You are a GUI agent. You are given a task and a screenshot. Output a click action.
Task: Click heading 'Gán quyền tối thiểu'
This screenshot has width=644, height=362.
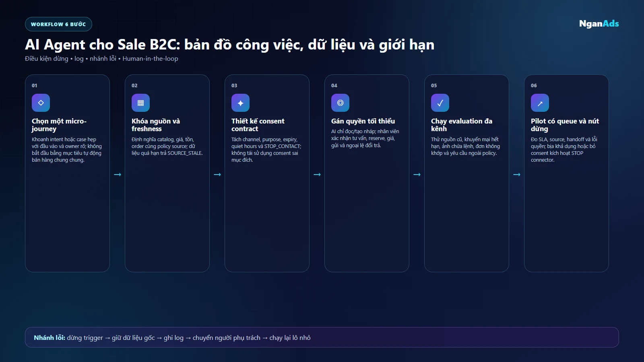(x=363, y=121)
